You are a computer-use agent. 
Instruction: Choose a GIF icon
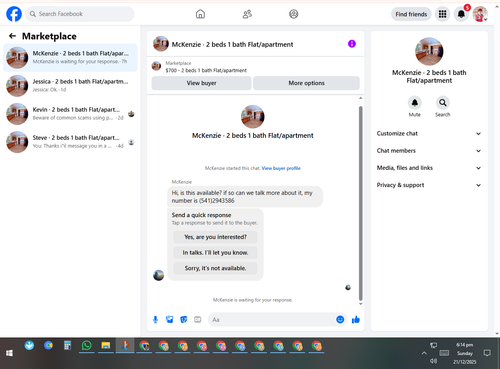tap(198, 320)
